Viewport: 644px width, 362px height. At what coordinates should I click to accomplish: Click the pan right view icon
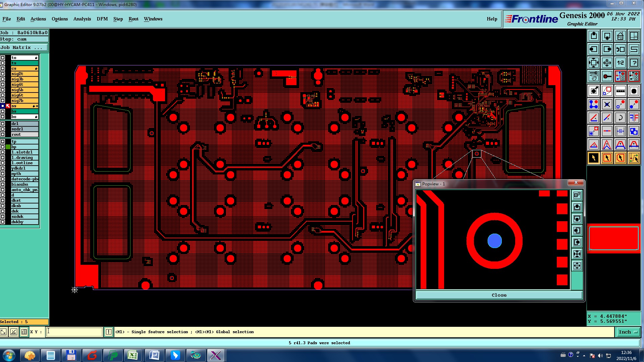click(607, 49)
